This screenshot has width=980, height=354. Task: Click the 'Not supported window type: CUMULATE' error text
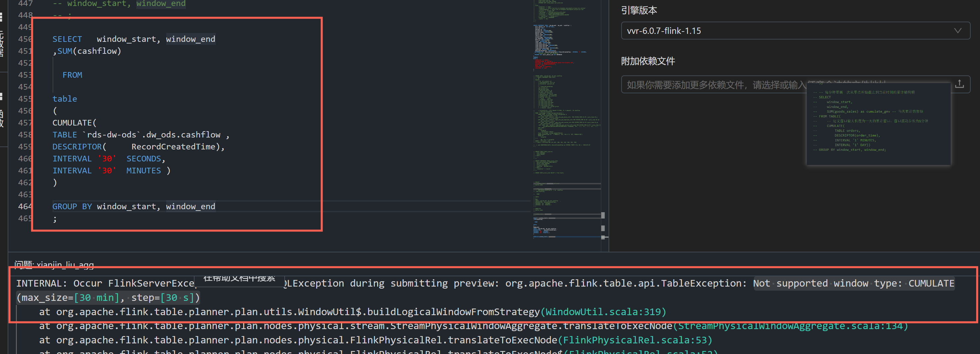click(x=854, y=283)
